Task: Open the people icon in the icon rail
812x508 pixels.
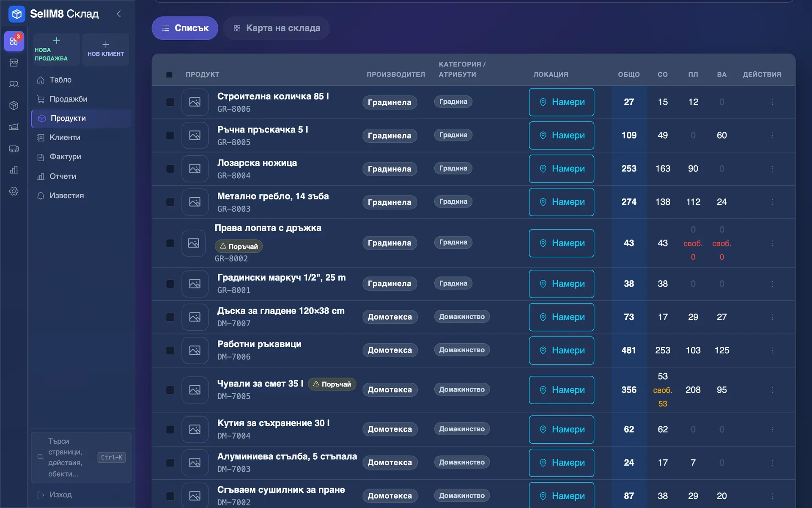Action: (14, 84)
